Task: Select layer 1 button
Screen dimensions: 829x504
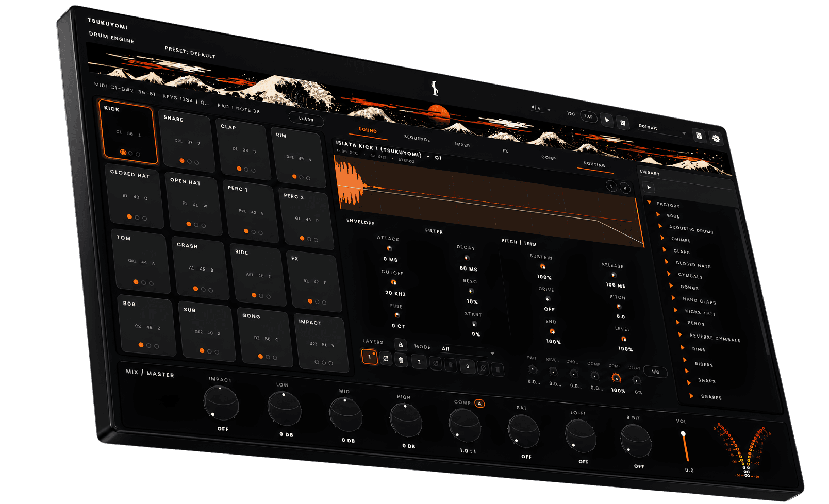Action: 369,357
